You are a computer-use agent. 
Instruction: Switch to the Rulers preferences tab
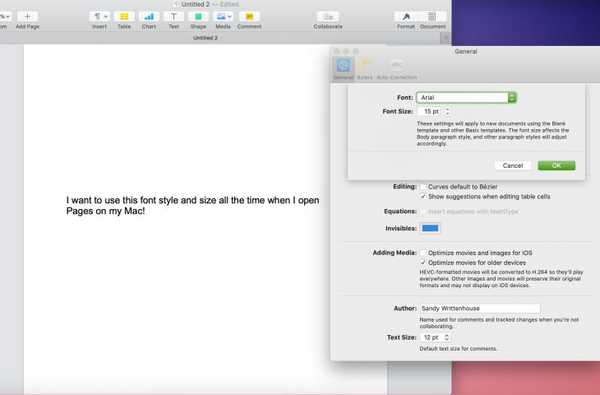coord(365,69)
